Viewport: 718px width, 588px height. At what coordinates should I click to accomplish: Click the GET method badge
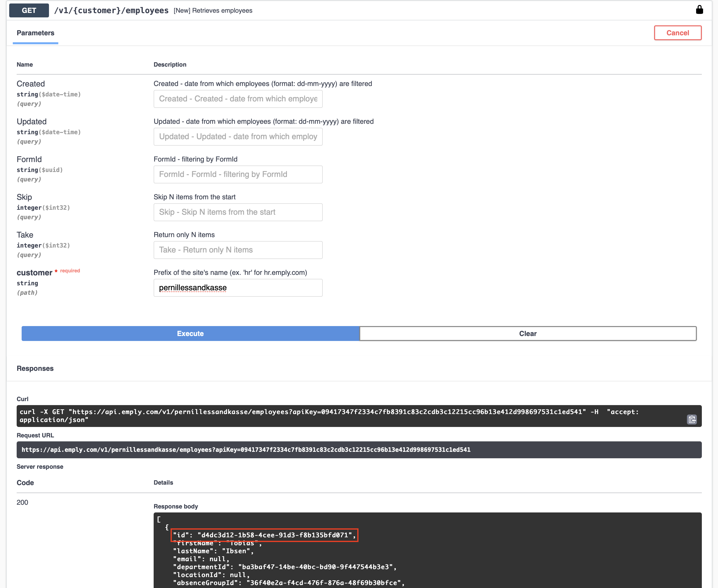[x=29, y=10]
